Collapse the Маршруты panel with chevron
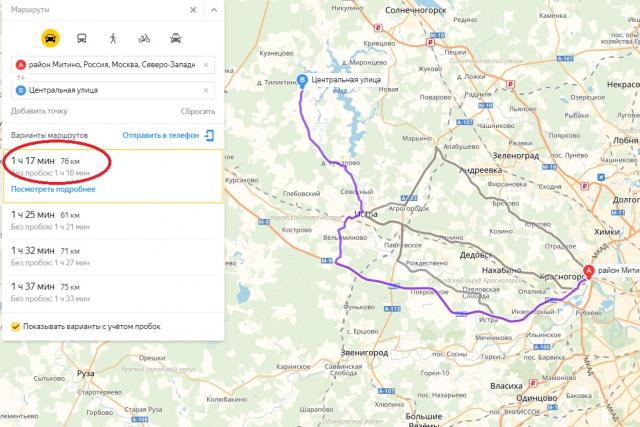The width and height of the screenshot is (640, 427). point(214,10)
